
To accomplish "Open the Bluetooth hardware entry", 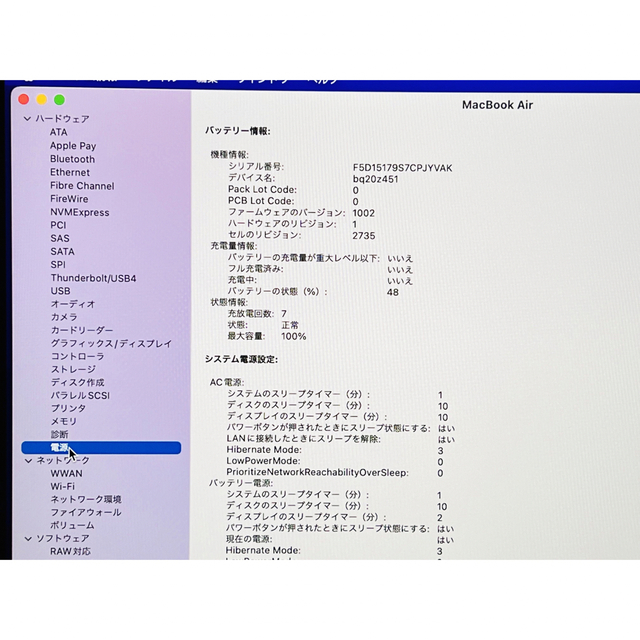I will (72, 159).
